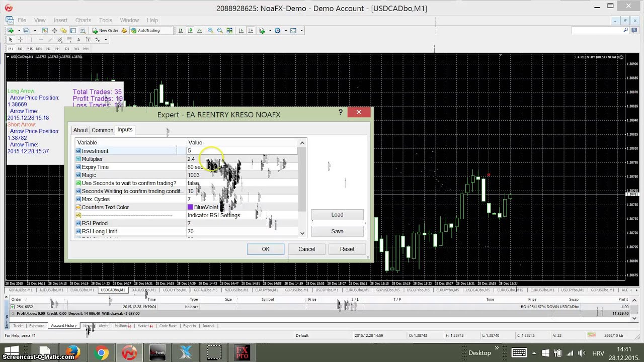Image resolution: width=644 pixels, height=362 pixels.
Task: Switch chart to line chart icon
Action: (199, 31)
